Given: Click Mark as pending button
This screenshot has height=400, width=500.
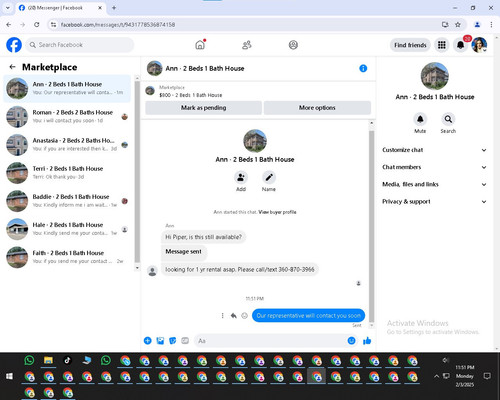Looking at the screenshot, I should pos(203,108).
